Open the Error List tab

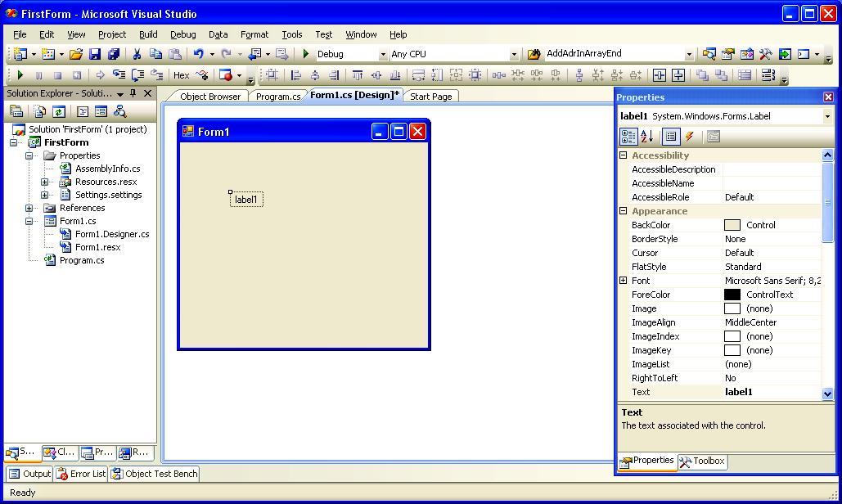coord(81,474)
